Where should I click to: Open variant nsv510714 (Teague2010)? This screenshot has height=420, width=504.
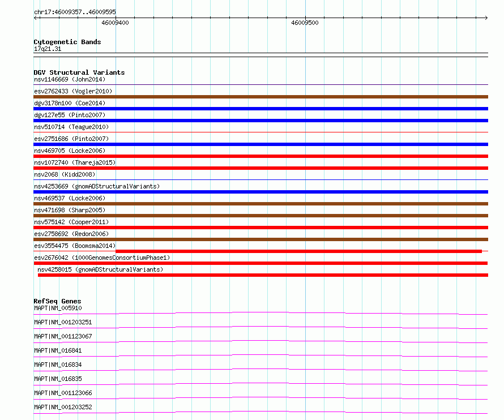[x=71, y=127]
